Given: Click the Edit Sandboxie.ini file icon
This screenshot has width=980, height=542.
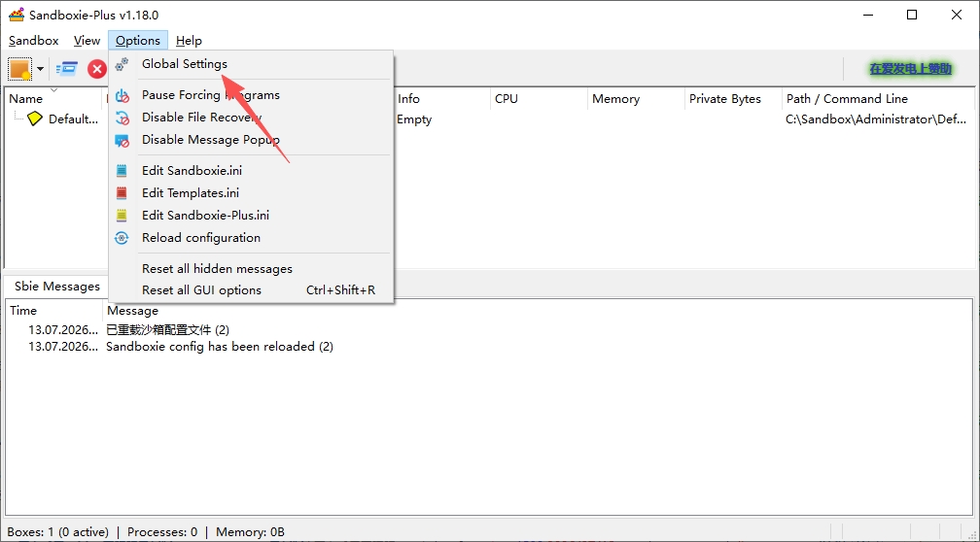Looking at the screenshot, I should coord(122,171).
